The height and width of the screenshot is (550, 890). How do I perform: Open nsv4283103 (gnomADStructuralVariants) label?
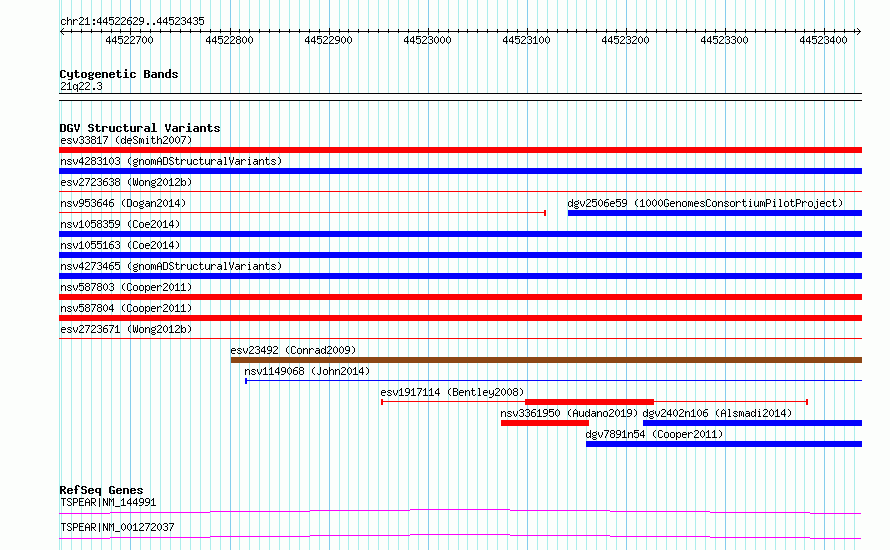[171, 161]
